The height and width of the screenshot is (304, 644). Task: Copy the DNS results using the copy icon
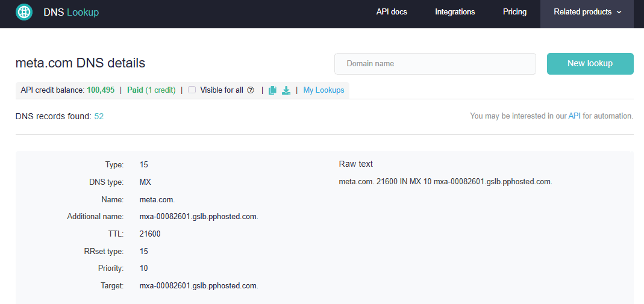point(272,90)
